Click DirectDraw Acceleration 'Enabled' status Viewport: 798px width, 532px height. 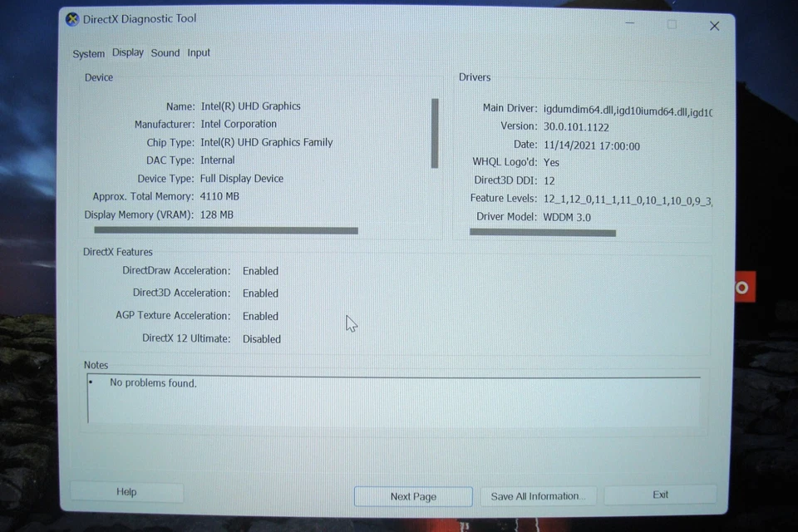point(260,271)
